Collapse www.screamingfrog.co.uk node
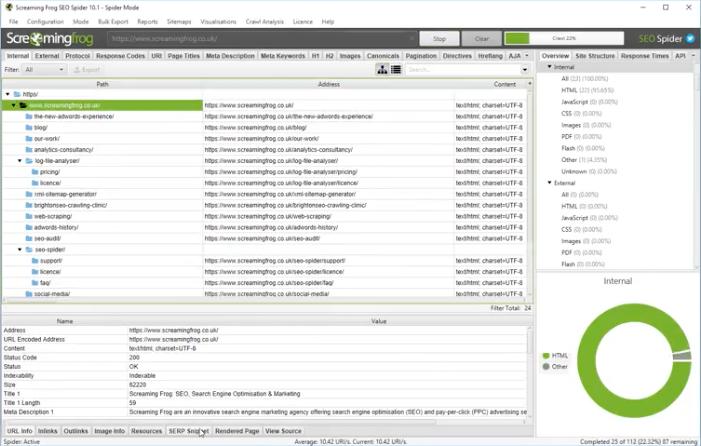 pos(14,105)
